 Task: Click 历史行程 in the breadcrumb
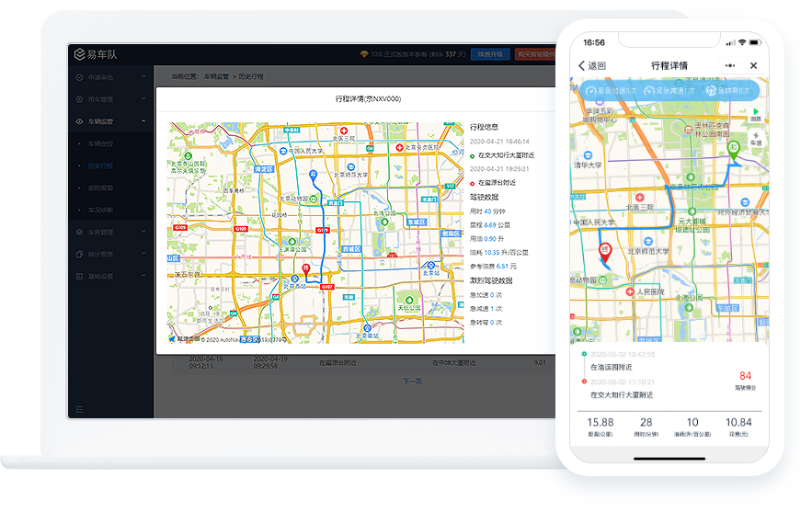coord(251,76)
